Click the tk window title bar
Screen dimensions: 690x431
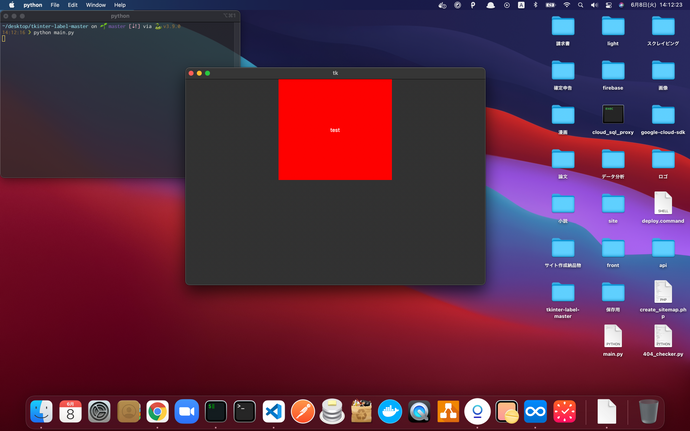coord(335,73)
